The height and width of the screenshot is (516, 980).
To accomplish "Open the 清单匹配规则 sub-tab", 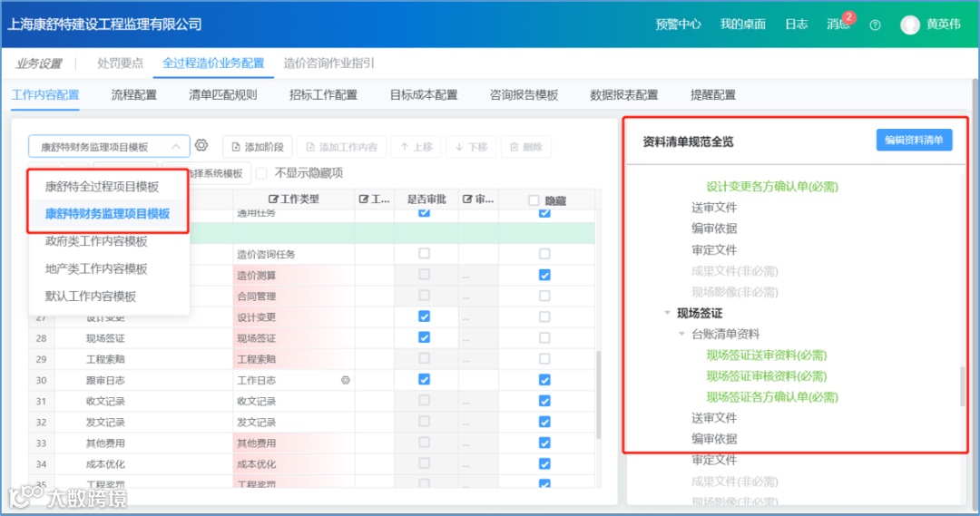I will [x=222, y=95].
